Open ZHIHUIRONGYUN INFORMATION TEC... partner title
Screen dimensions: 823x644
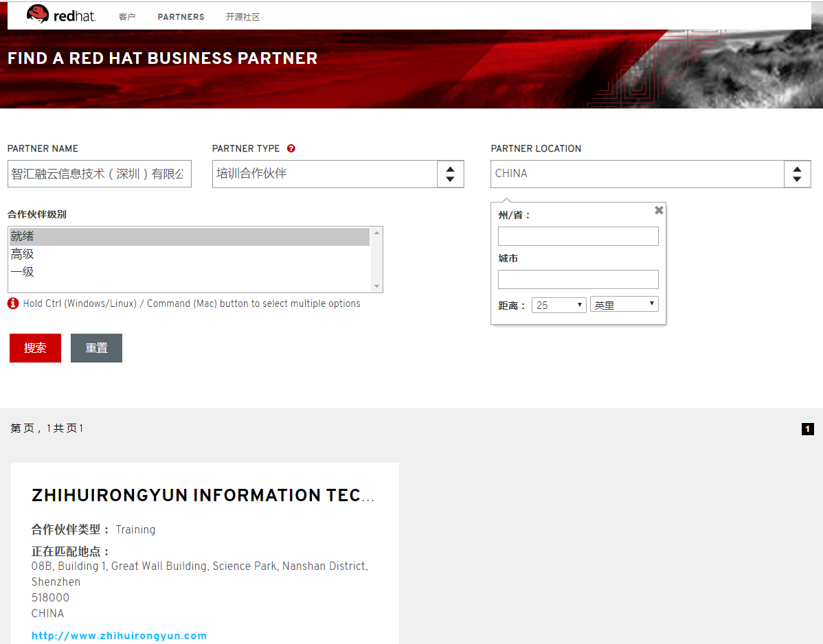pyautogui.click(x=203, y=495)
